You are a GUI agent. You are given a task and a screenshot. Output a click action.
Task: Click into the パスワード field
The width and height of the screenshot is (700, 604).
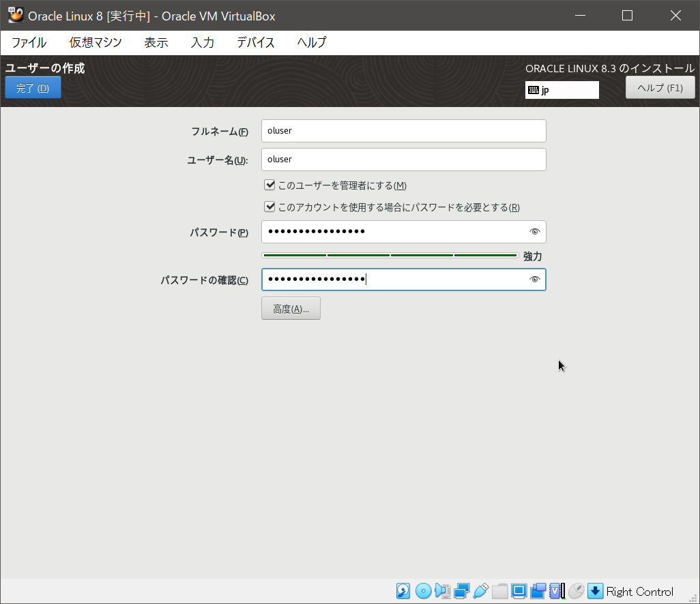tap(404, 232)
